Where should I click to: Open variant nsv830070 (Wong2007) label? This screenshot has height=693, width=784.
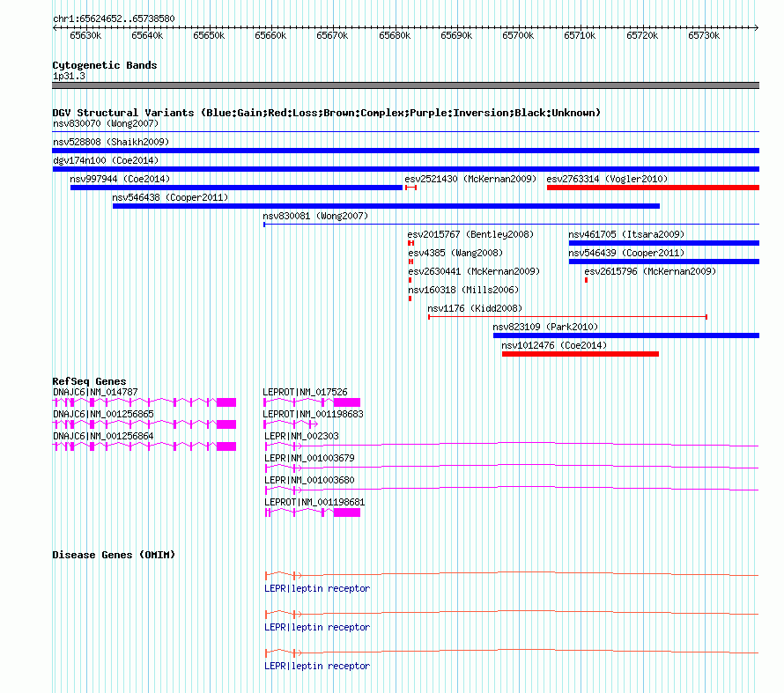click(106, 123)
